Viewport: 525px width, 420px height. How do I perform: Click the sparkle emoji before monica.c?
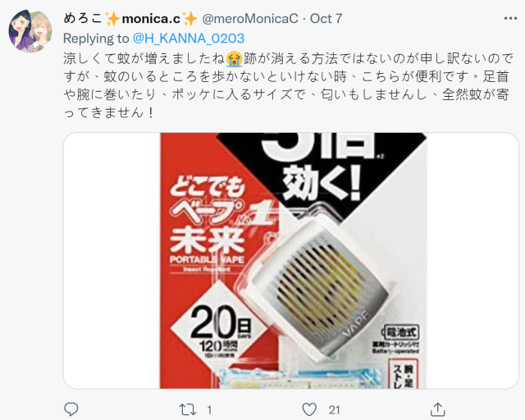click(112, 19)
